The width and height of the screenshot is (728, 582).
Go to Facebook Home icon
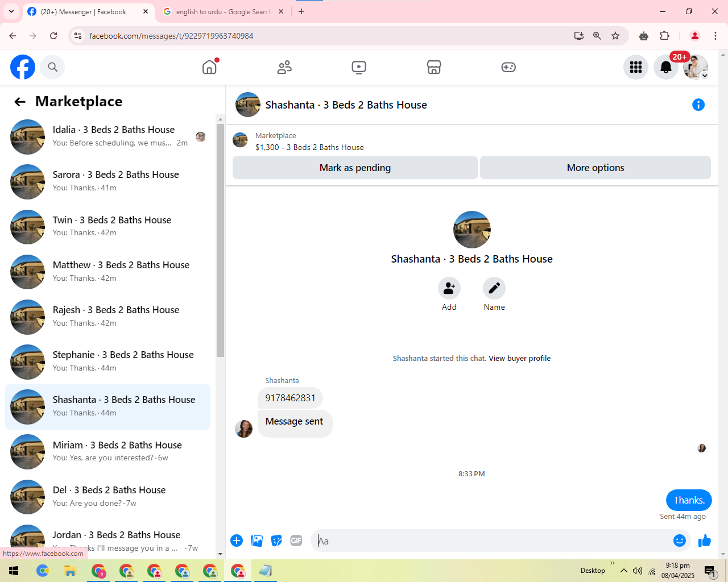coord(209,67)
